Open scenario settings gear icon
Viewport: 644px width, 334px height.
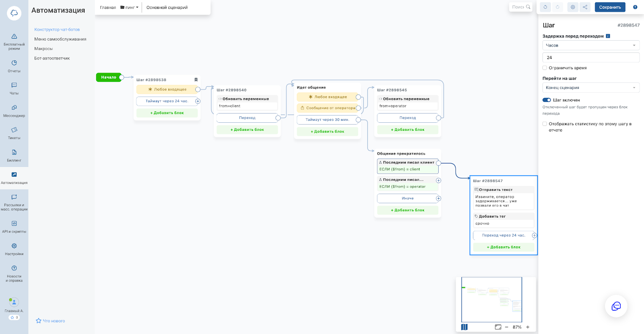point(573,7)
